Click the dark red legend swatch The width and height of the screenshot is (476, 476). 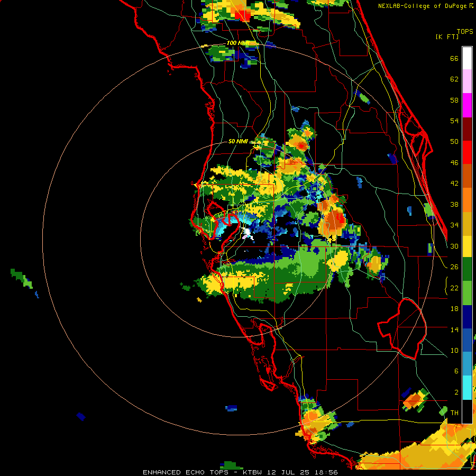(x=467, y=129)
